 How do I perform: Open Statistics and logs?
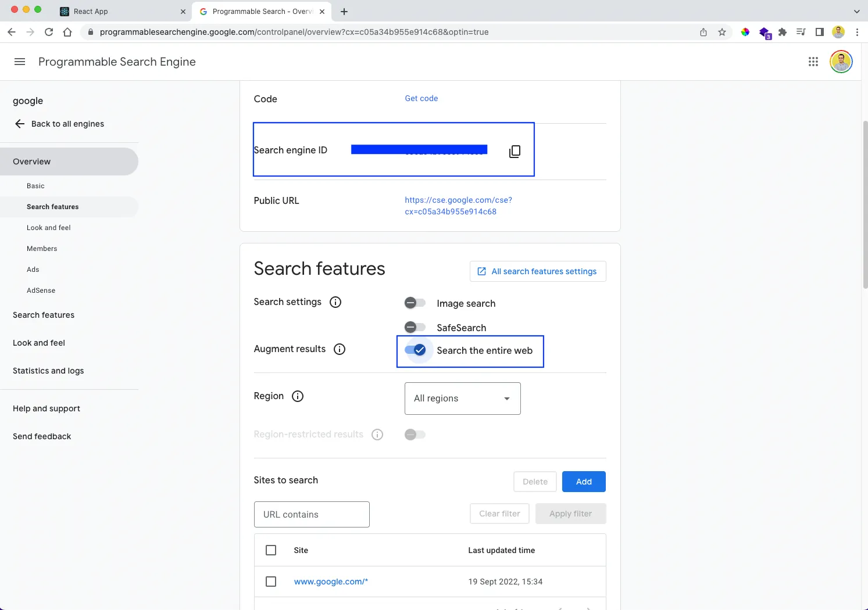tap(48, 371)
